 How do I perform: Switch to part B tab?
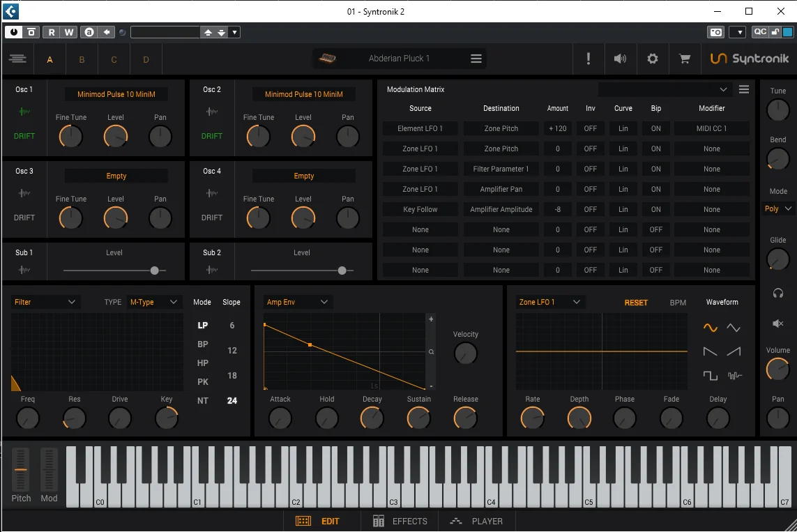[82, 59]
